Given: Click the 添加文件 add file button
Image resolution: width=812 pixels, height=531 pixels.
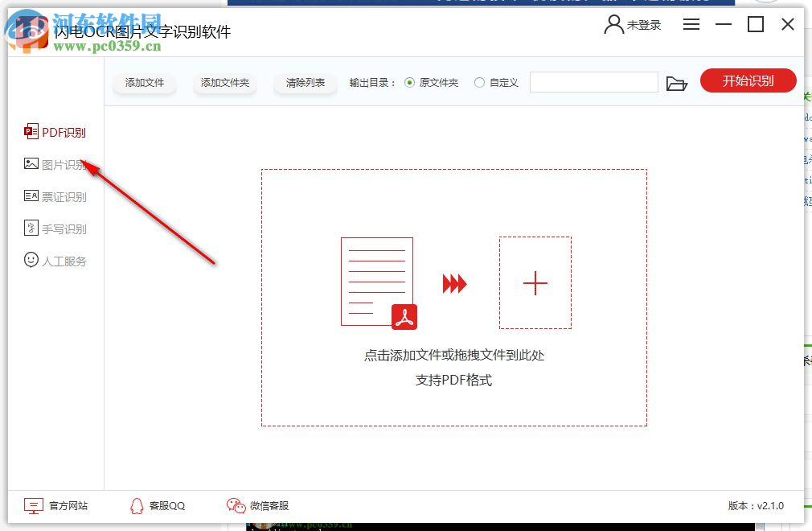Looking at the screenshot, I should click(144, 81).
